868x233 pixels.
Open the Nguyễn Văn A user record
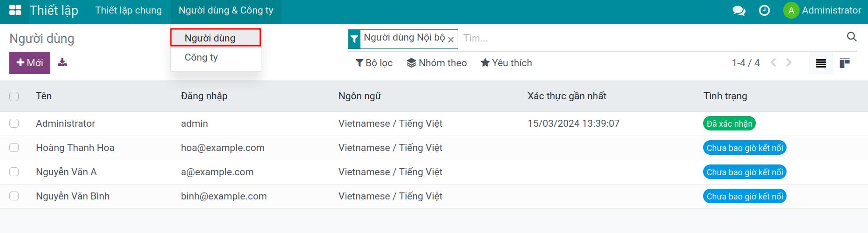[x=66, y=172]
